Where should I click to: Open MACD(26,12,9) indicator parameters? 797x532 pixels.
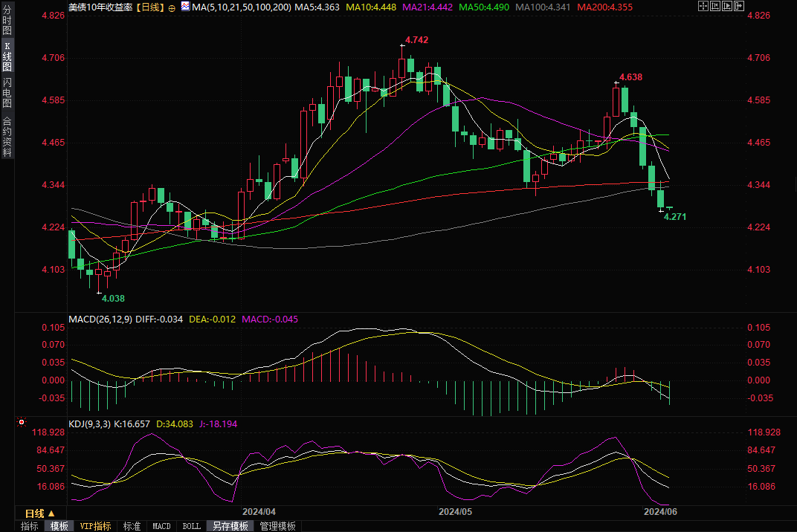pyautogui.click(x=100, y=319)
